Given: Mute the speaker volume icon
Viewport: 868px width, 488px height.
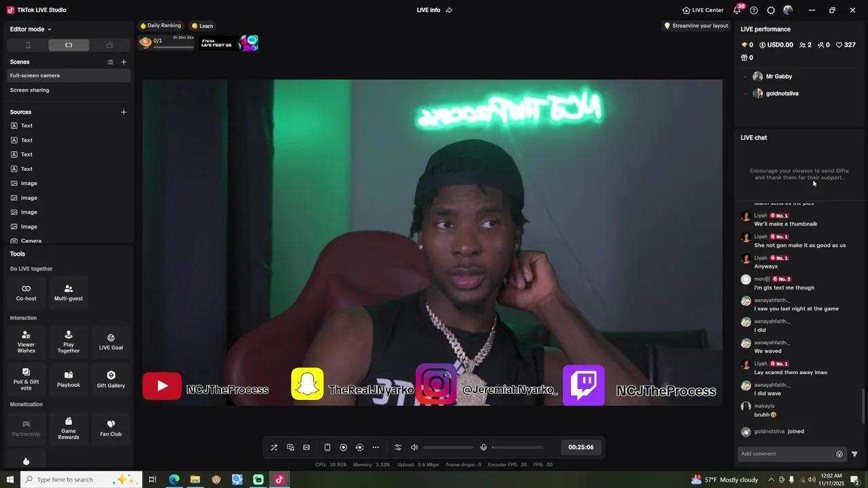Looking at the screenshot, I should pyautogui.click(x=414, y=447).
